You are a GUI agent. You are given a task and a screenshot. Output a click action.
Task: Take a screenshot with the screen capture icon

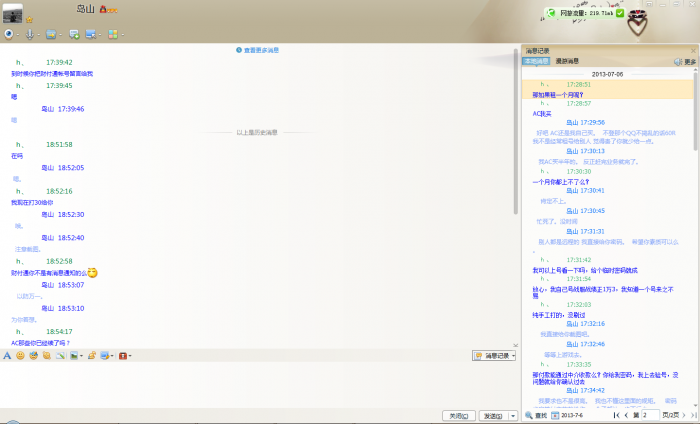105,356
